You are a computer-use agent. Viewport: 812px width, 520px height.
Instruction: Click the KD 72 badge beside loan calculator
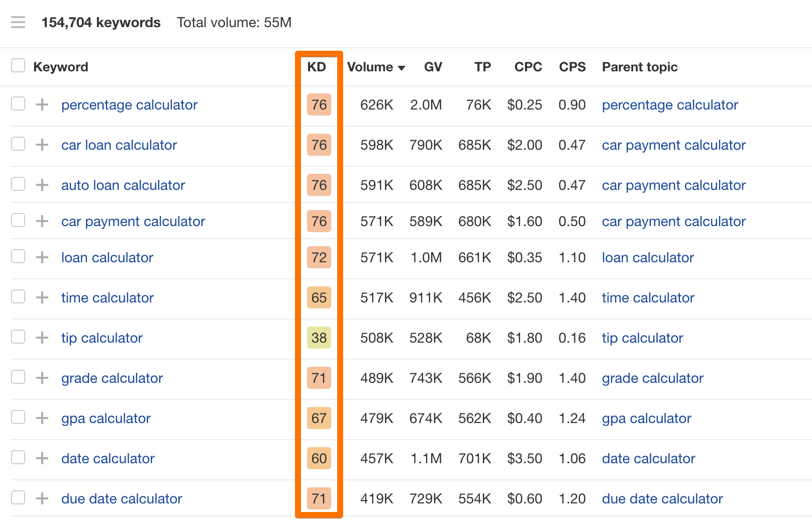coord(319,258)
